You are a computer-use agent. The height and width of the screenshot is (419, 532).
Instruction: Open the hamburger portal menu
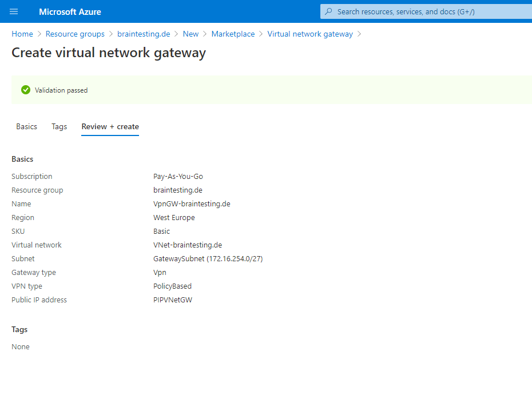tap(14, 11)
